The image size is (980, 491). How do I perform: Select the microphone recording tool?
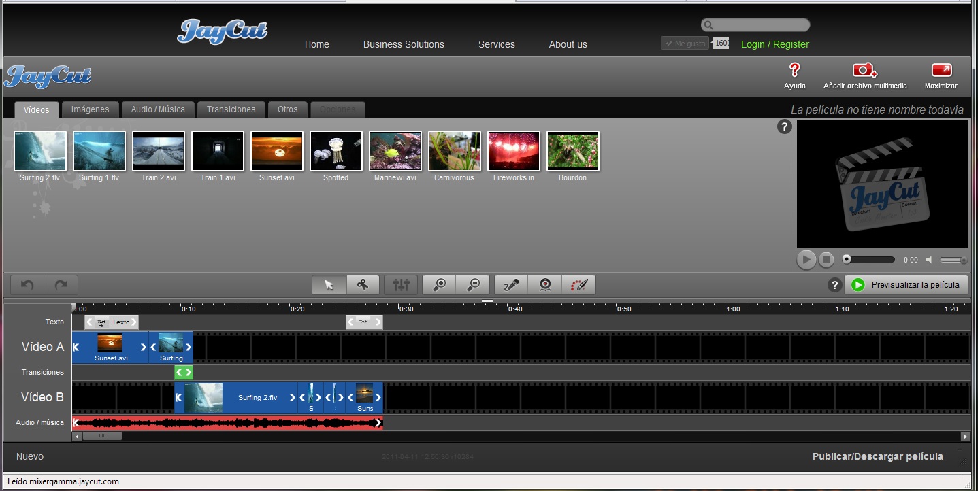point(510,285)
